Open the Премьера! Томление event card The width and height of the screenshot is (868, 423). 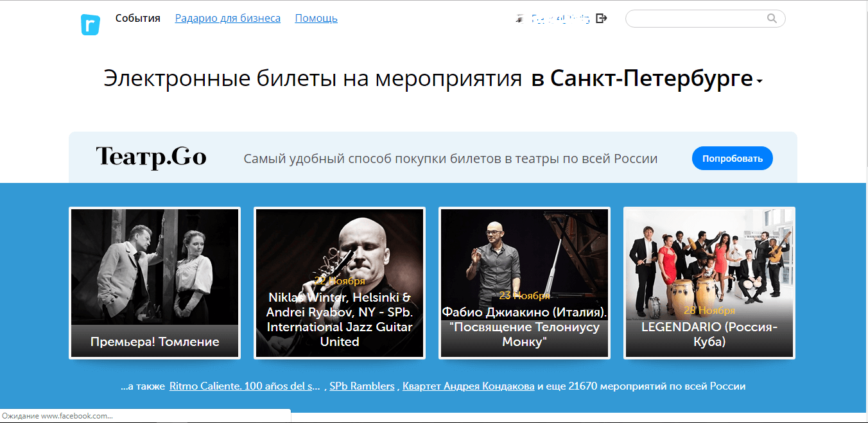[155, 282]
